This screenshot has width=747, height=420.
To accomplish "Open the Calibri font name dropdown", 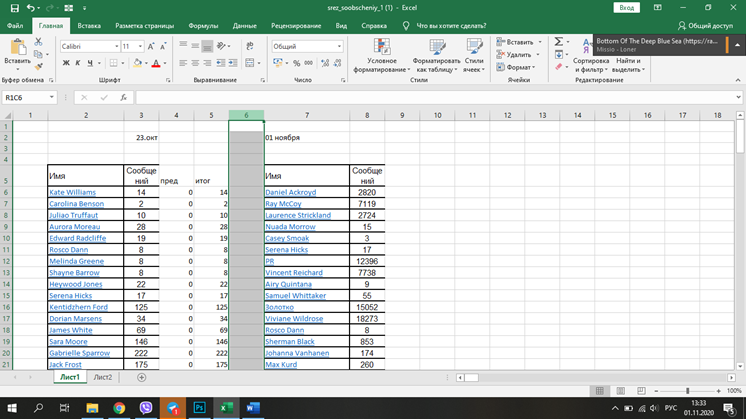I will 117,46.
